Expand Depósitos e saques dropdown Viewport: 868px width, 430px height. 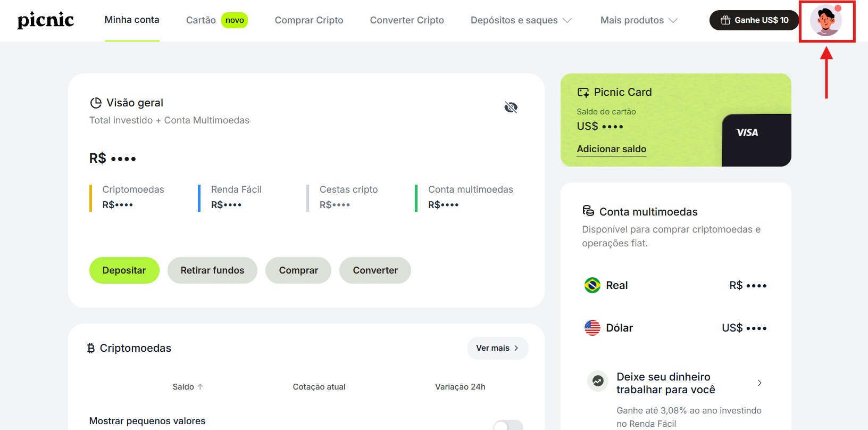pos(521,20)
